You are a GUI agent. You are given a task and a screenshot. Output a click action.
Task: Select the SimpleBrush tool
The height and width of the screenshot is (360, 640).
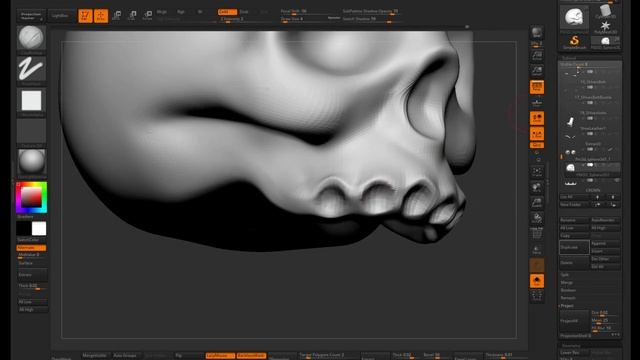(574, 42)
